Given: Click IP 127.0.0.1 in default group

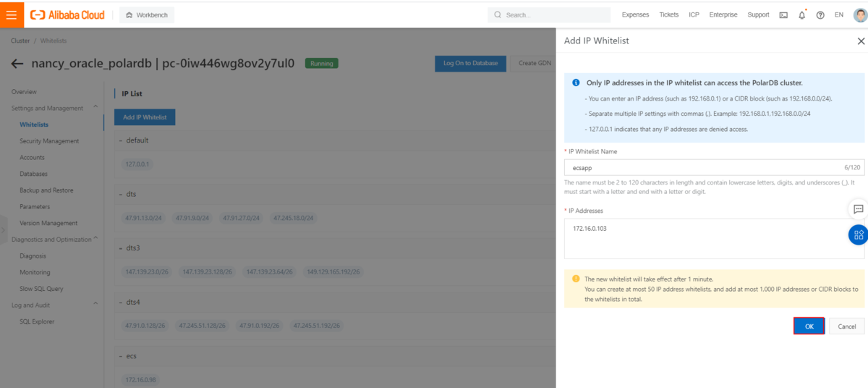Looking at the screenshot, I should point(137,164).
